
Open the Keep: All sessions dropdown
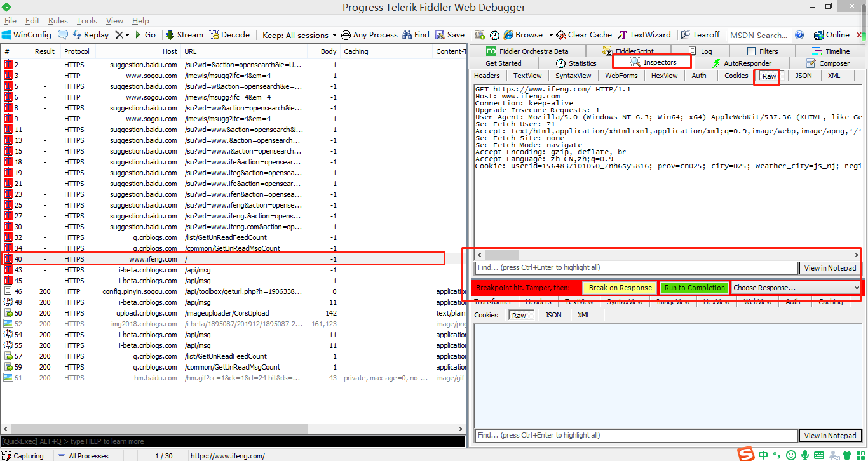pyautogui.click(x=299, y=35)
